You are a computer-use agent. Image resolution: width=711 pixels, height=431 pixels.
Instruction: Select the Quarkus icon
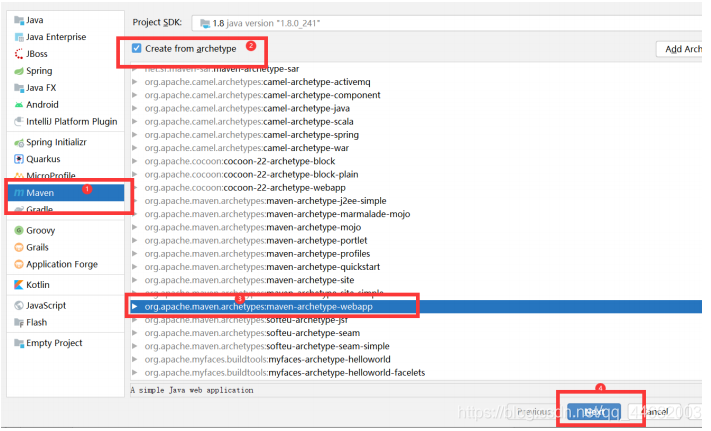tap(19, 159)
